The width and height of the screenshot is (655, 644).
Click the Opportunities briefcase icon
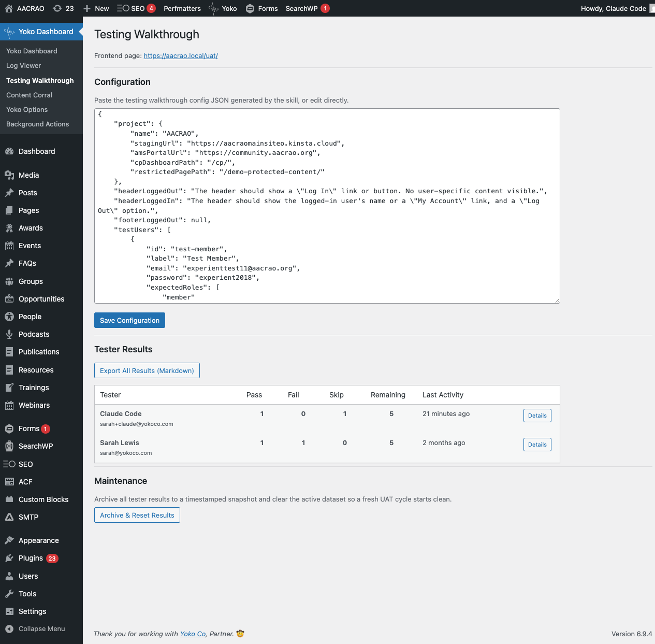point(9,299)
